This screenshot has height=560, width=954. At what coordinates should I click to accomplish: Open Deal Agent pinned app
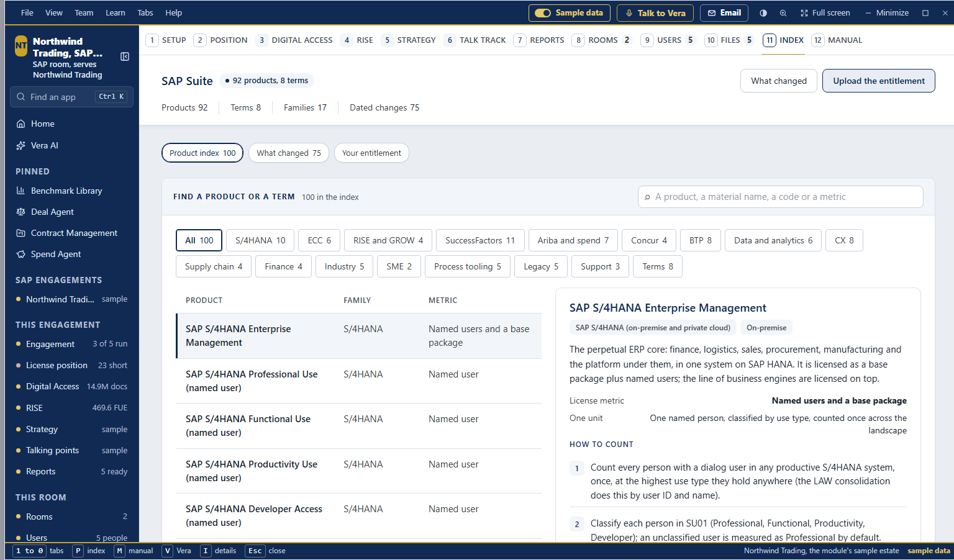point(72,212)
